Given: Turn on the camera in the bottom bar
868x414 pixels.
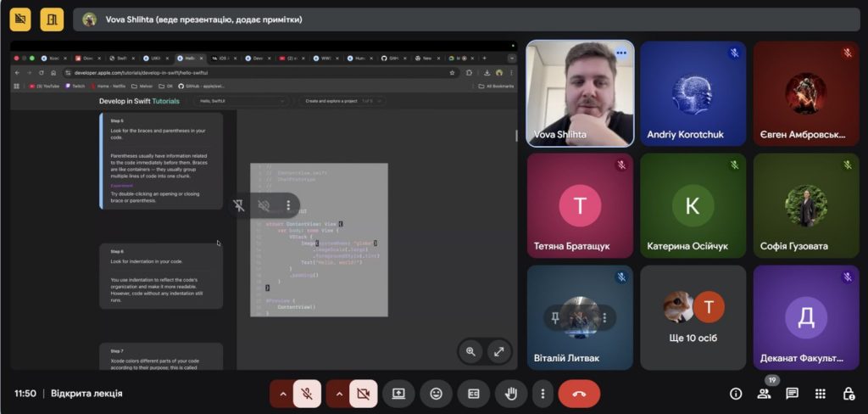Looking at the screenshot, I should [x=364, y=394].
